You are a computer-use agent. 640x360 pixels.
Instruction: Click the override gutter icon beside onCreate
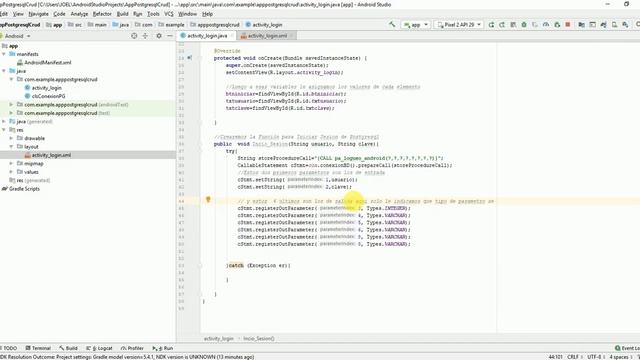pyautogui.click(x=189, y=58)
